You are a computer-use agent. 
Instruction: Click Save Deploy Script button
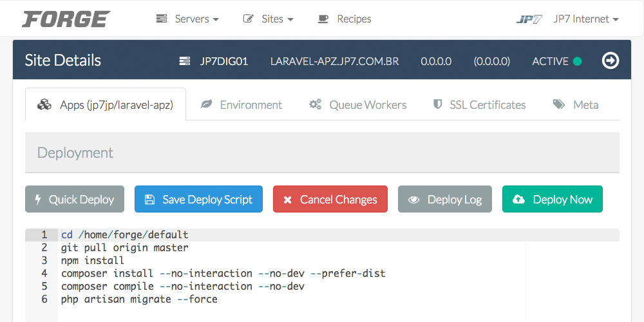tap(198, 199)
